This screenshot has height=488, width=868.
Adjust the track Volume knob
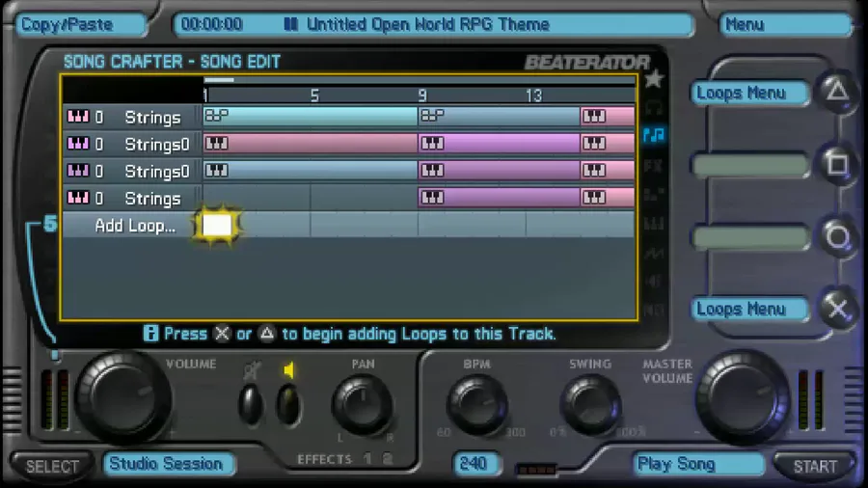tap(122, 397)
